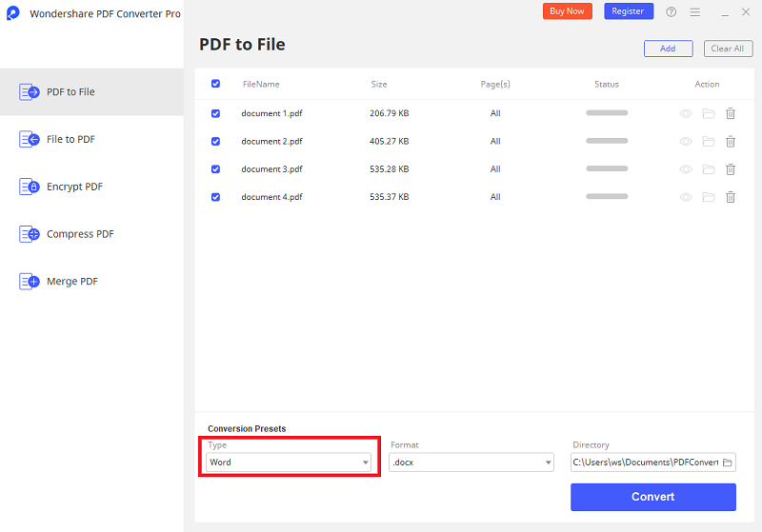Click the Wondershare PDF Converter logo icon
The width and height of the screenshot is (762, 532).
[13, 13]
